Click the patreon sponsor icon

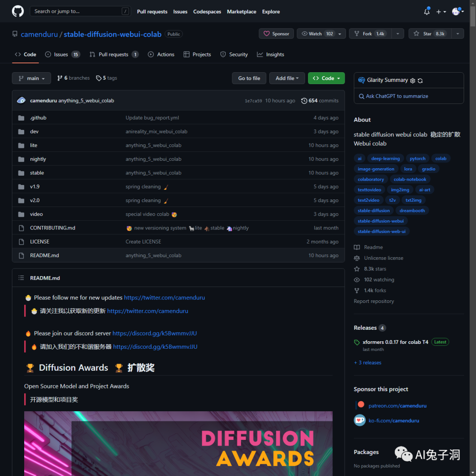pos(361,405)
